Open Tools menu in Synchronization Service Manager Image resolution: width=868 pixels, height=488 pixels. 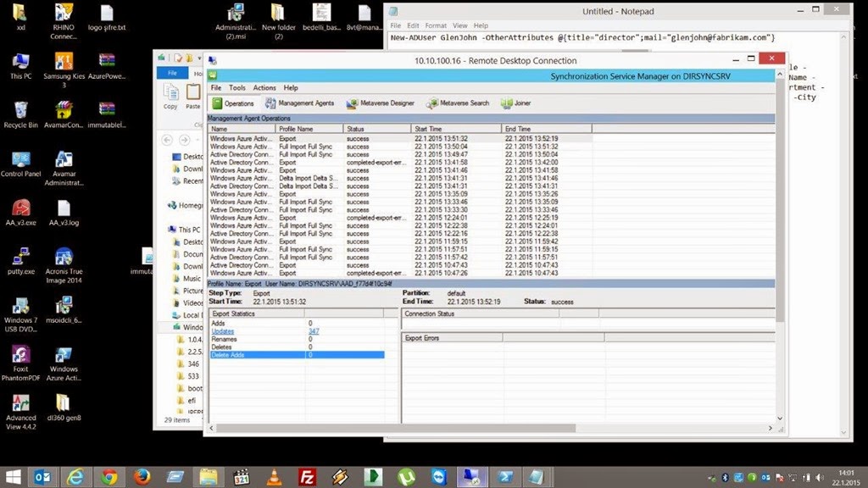click(x=237, y=87)
